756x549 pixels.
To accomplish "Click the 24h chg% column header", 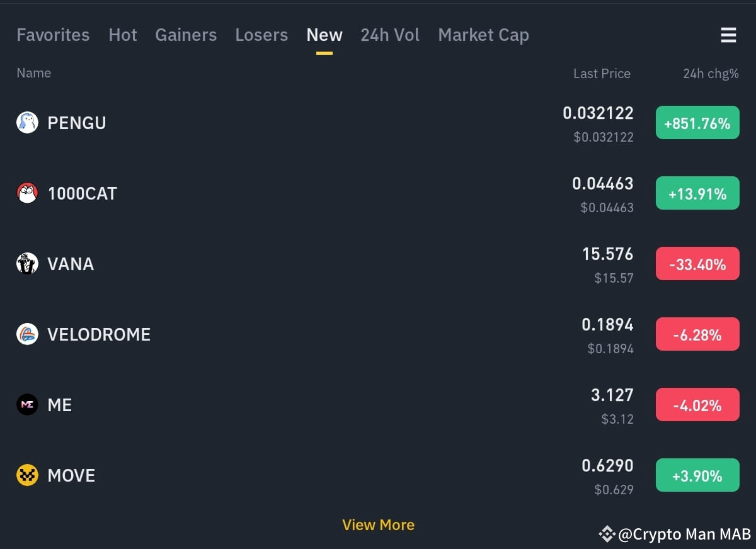I will point(711,74).
